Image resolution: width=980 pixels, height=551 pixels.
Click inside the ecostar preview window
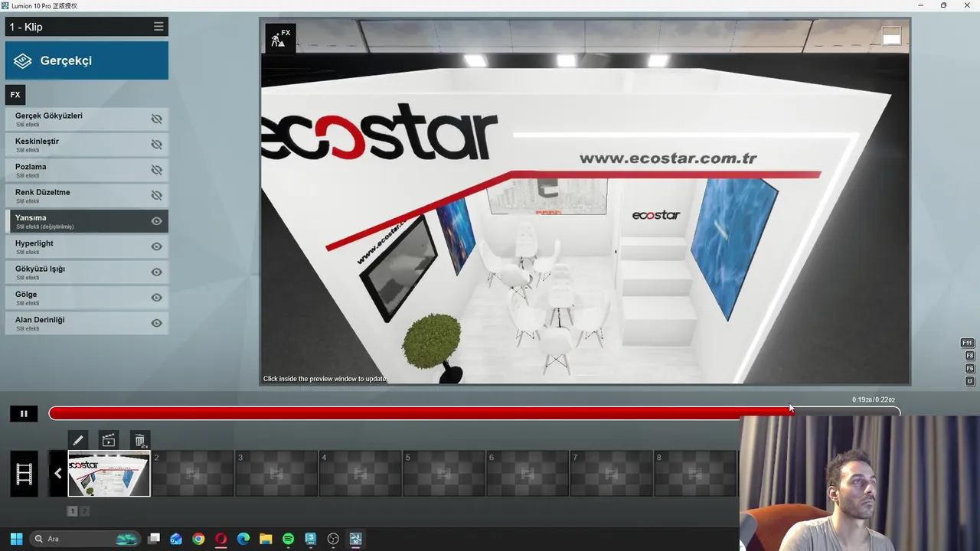[585, 202]
